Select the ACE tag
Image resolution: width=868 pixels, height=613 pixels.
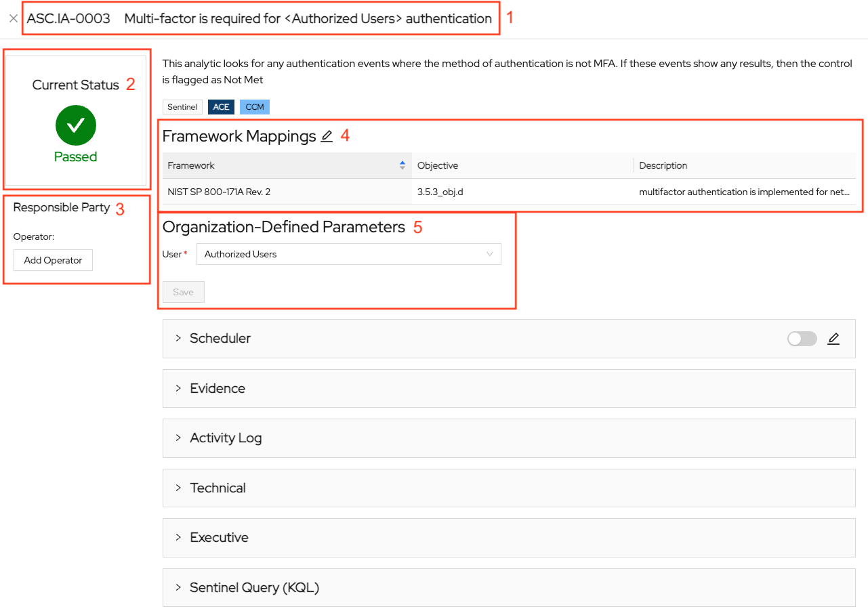click(221, 107)
